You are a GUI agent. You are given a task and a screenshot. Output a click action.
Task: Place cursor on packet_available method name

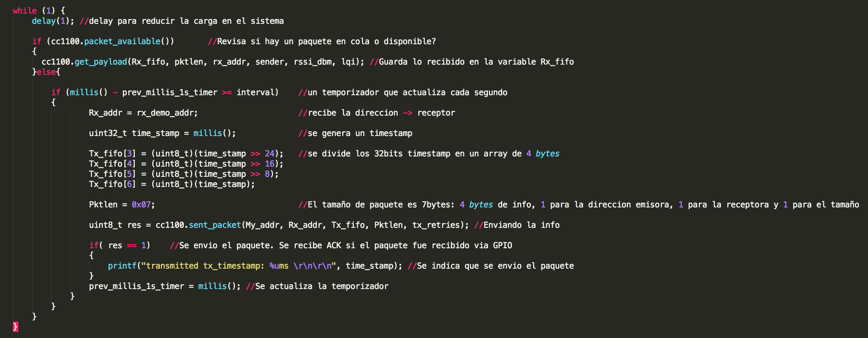pyautogui.click(x=122, y=41)
